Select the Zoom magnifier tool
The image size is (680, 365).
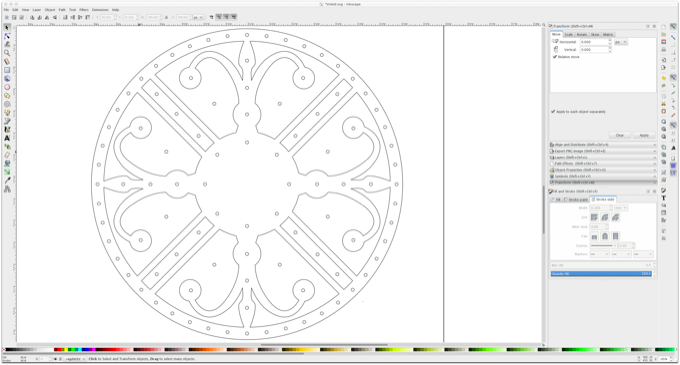7,53
